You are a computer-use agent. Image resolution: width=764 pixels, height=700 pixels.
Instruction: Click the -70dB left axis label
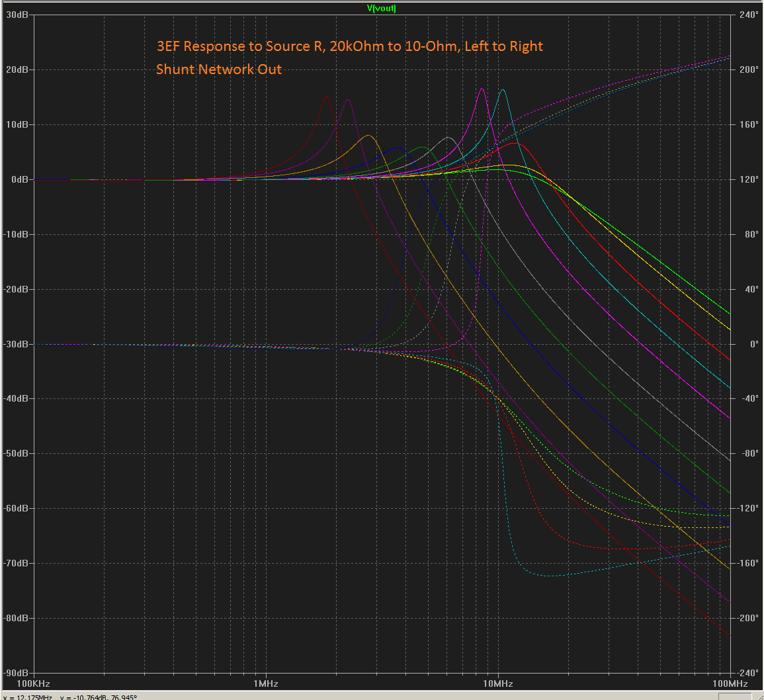[16, 564]
